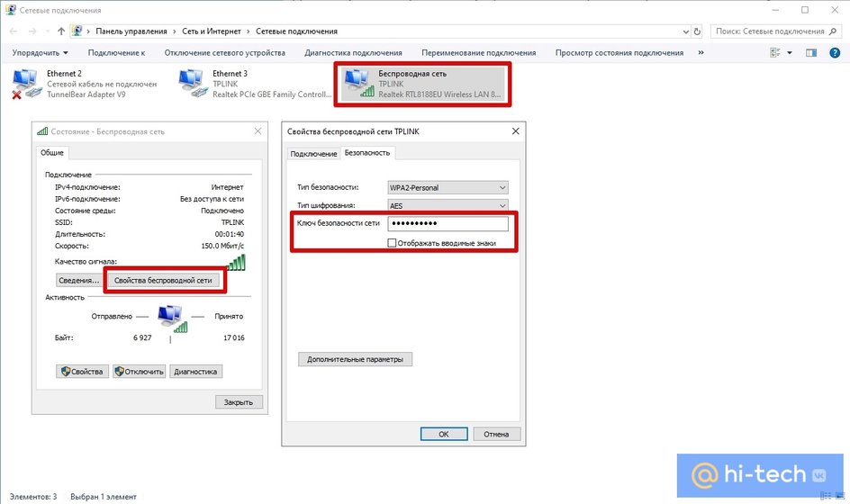Screen dimensions: 850x504
Task: Click the Диагностика button in status dialog
Action: pyautogui.click(x=195, y=371)
